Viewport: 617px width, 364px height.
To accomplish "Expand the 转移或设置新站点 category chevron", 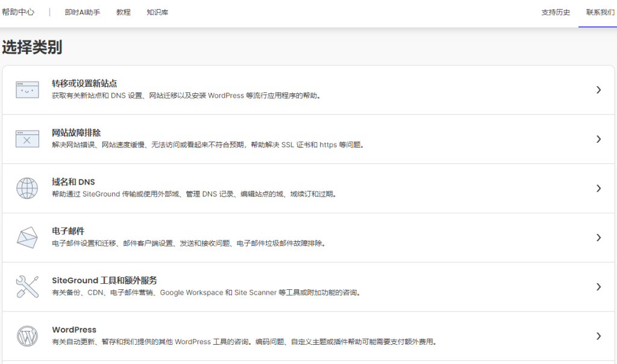I will tap(598, 89).
